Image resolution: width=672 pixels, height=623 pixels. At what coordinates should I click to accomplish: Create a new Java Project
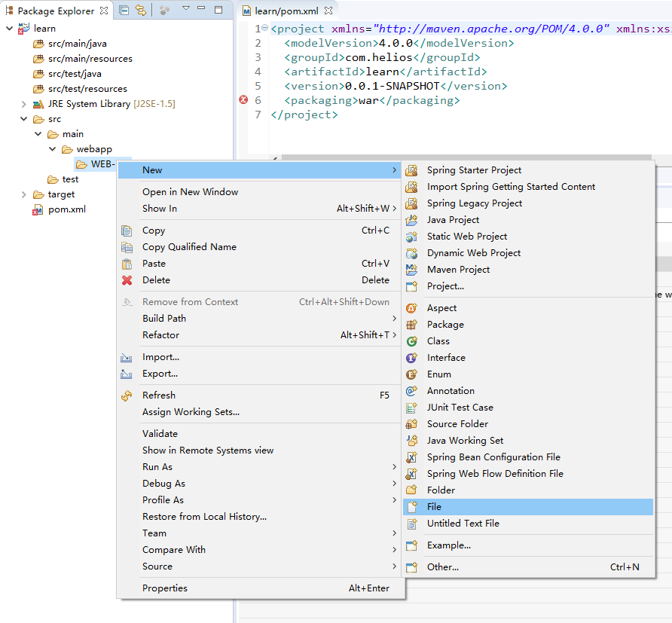pos(528,220)
